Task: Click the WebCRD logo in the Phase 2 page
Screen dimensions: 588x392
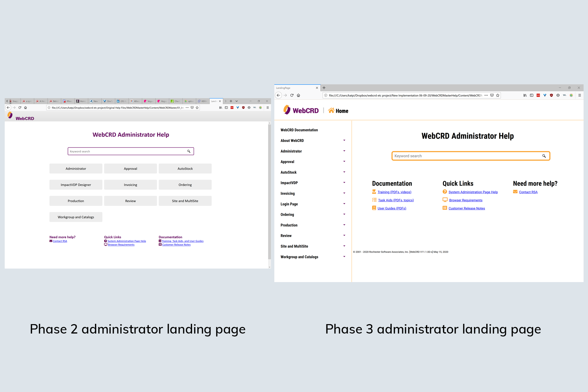Action: coord(21,116)
